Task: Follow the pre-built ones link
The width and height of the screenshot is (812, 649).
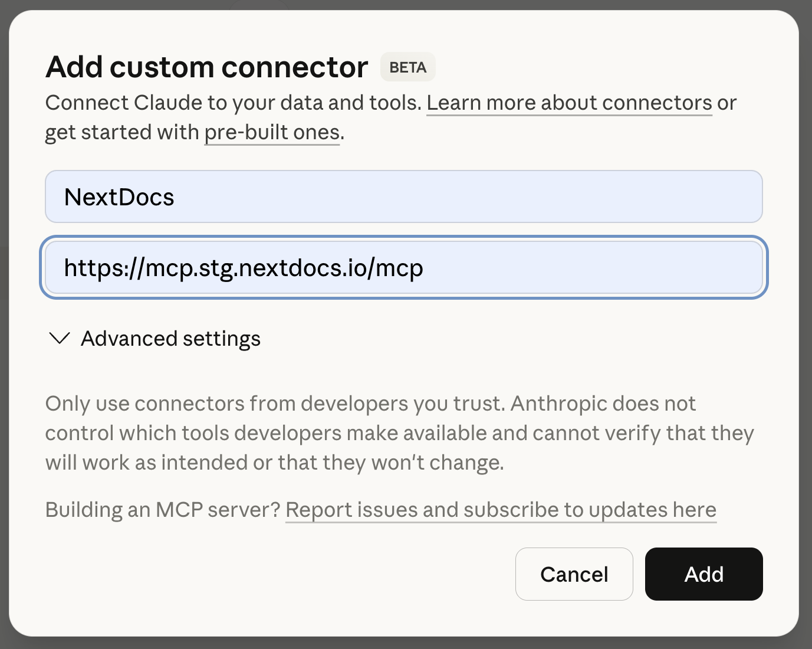Action: 272,132
